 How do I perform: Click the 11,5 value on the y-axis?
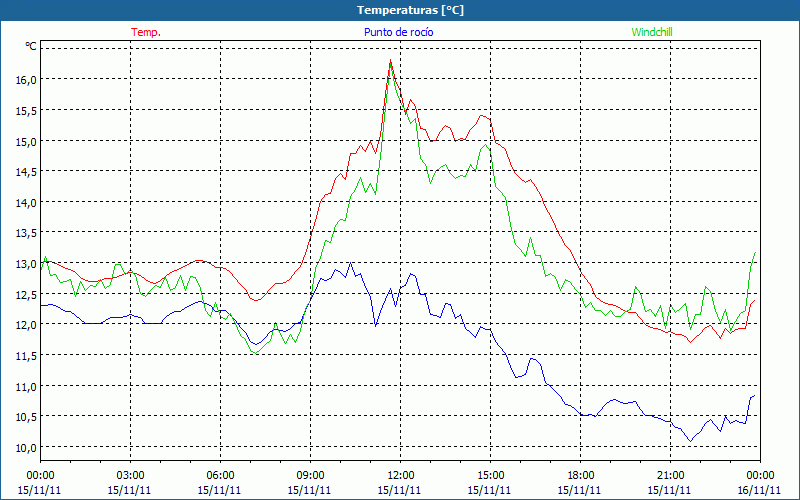click(x=26, y=356)
